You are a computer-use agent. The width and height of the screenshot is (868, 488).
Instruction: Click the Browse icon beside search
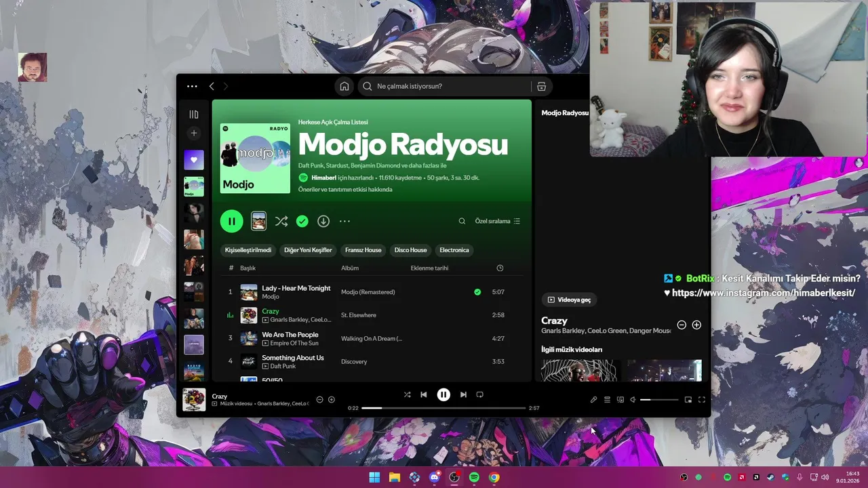[541, 86]
